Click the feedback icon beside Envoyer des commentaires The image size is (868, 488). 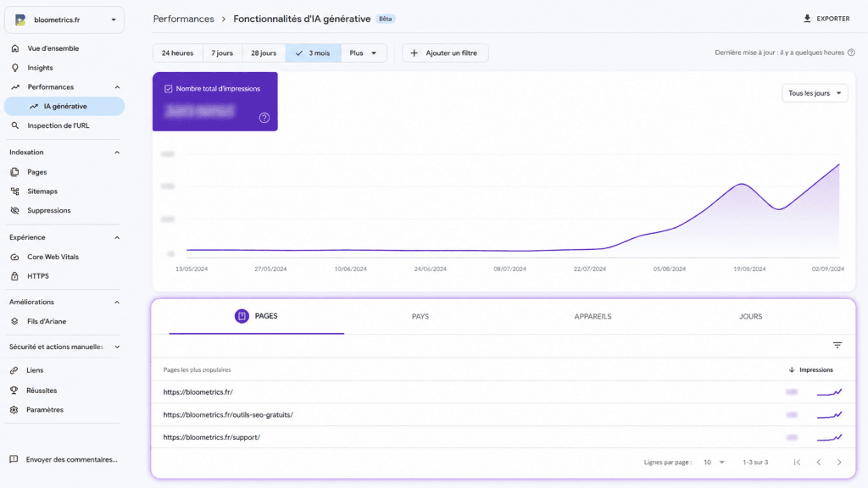14,459
